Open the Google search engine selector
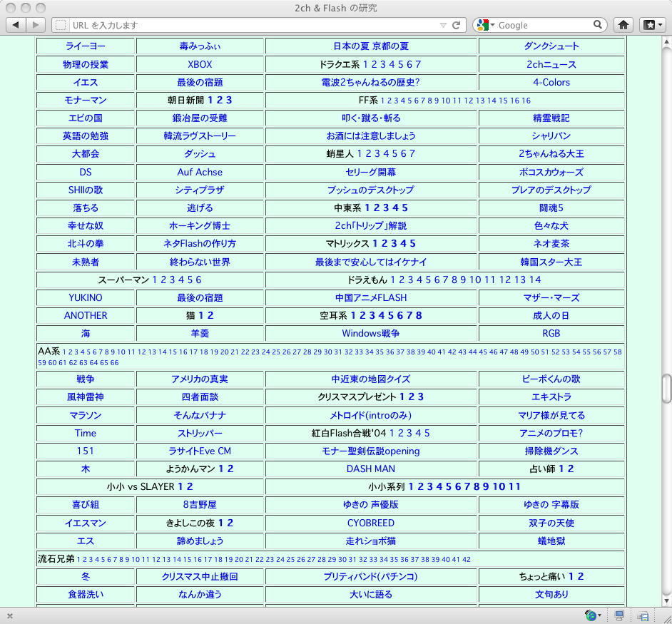The height and width of the screenshot is (624, 672). pos(486,25)
